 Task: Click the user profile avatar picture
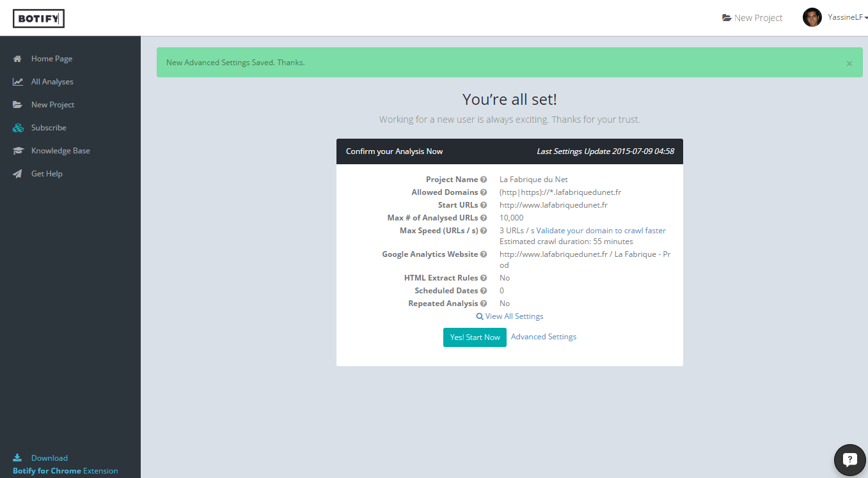812,18
